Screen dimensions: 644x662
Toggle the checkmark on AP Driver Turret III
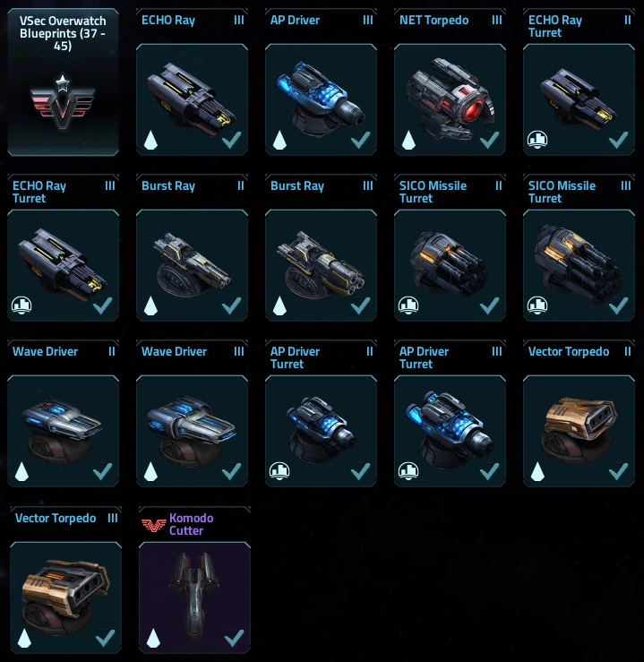tap(489, 471)
